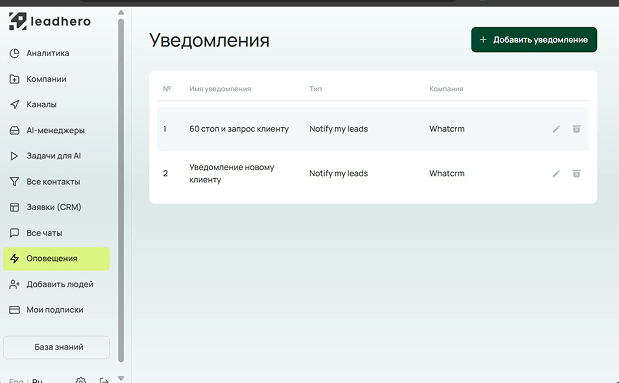Delete notification '60 стоп и запрос клиенту'
The width and height of the screenshot is (619, 383).
576,129
